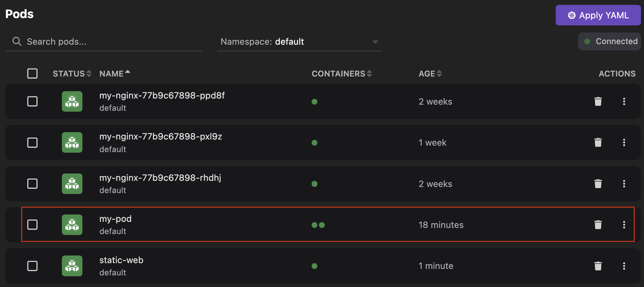Select all pods using header checkbox
This screenshot has width=644, height=287.
32,73
